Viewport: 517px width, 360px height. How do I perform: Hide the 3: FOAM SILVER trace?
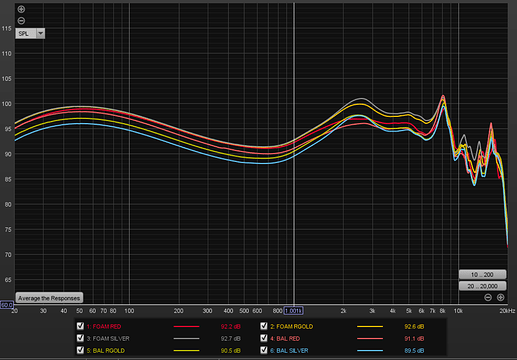pos(80,338)
